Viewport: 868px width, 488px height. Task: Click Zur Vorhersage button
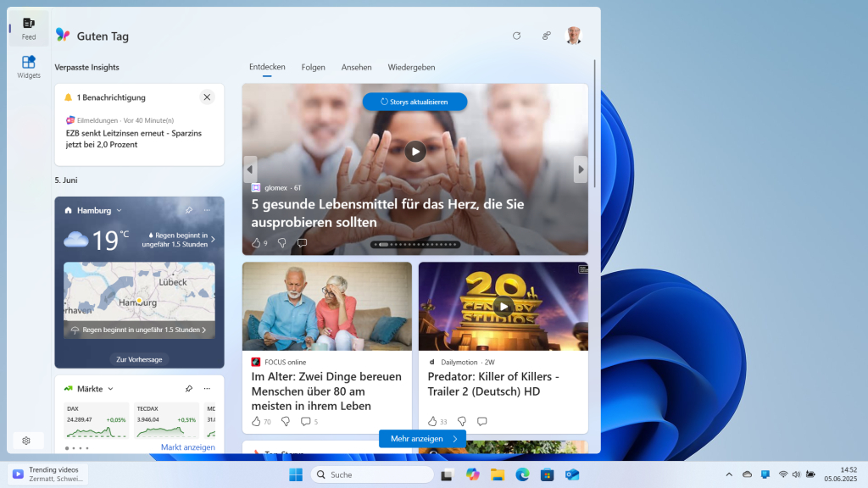[139, 359]
